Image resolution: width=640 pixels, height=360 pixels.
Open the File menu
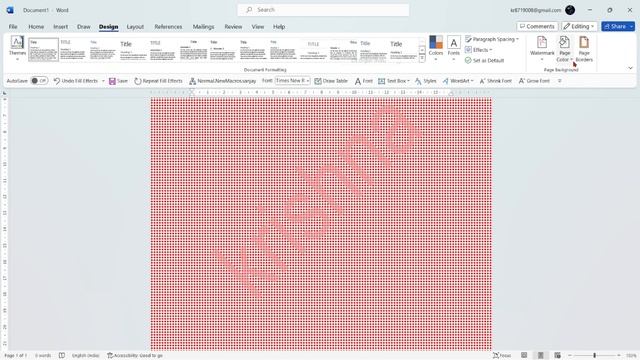13,27
